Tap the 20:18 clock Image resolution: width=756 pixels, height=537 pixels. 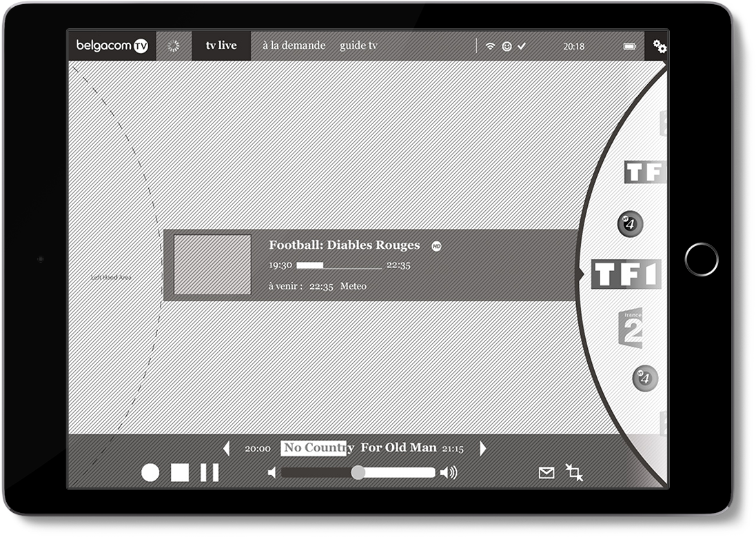pyautogui.click(x=573, y=46)
